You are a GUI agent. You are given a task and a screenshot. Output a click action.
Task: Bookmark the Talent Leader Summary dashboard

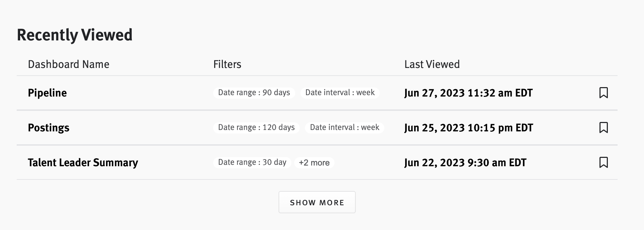click(x=604, y=162)
